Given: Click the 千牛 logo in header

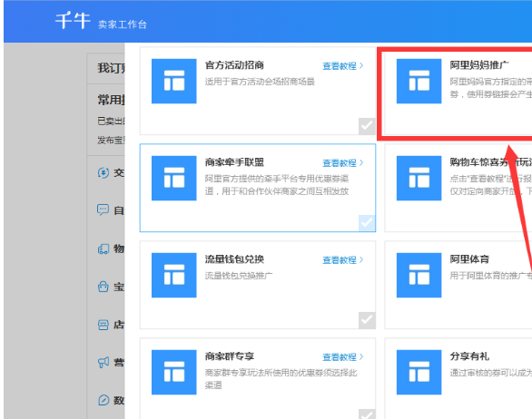Looking at the screenshot, I should point(73,20).
